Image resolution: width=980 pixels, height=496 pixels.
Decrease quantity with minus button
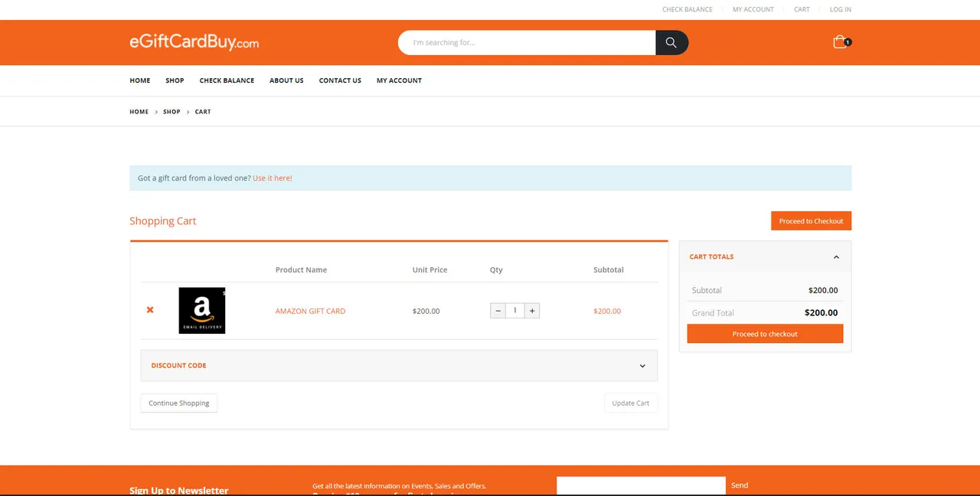point(498,311)
